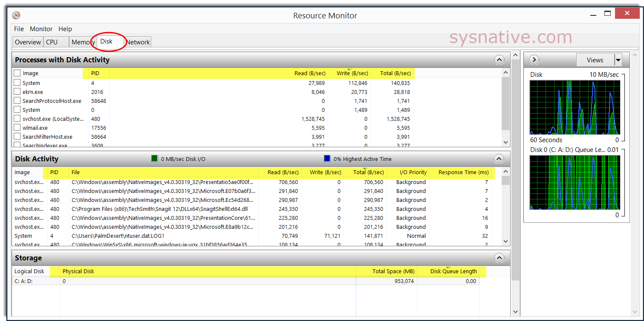Switch to the Overview tab
The height and width of the screenshot is (321, 644).
(x=28, y=42)
